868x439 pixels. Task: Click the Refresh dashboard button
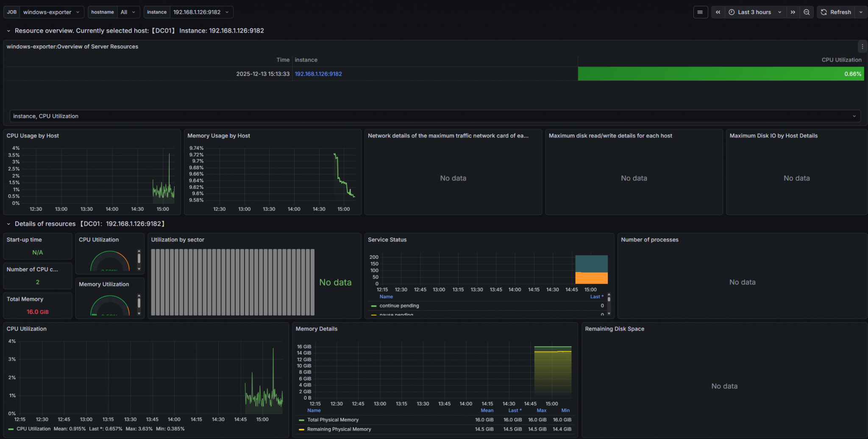click(x=836, y=12)
